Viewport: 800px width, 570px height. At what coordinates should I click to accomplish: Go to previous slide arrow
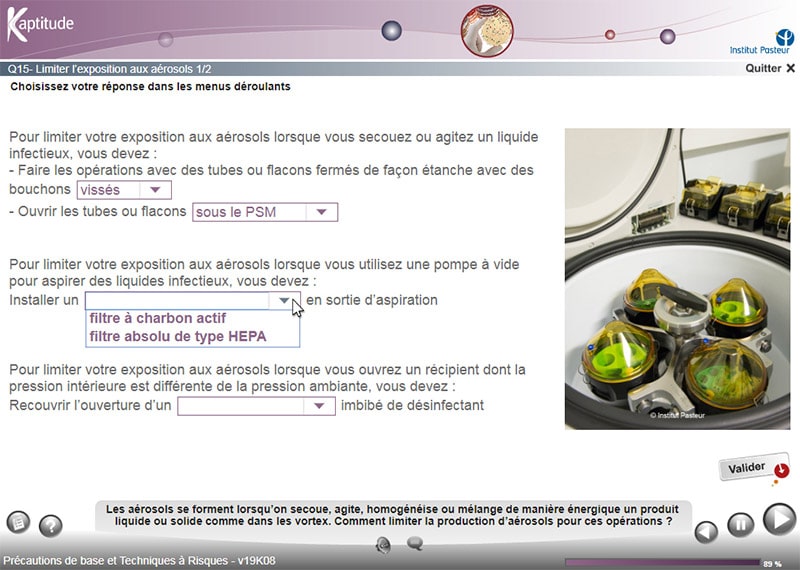706,531
